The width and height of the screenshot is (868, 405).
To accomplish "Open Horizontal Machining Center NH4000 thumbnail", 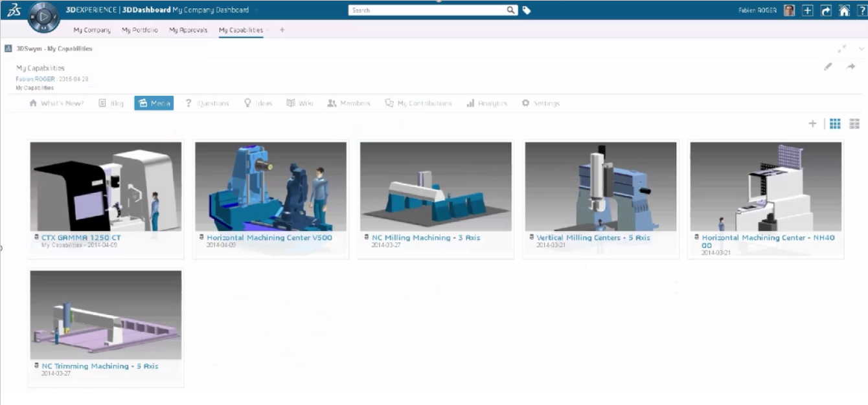I will pyautogui.click(x=766, y=186).
